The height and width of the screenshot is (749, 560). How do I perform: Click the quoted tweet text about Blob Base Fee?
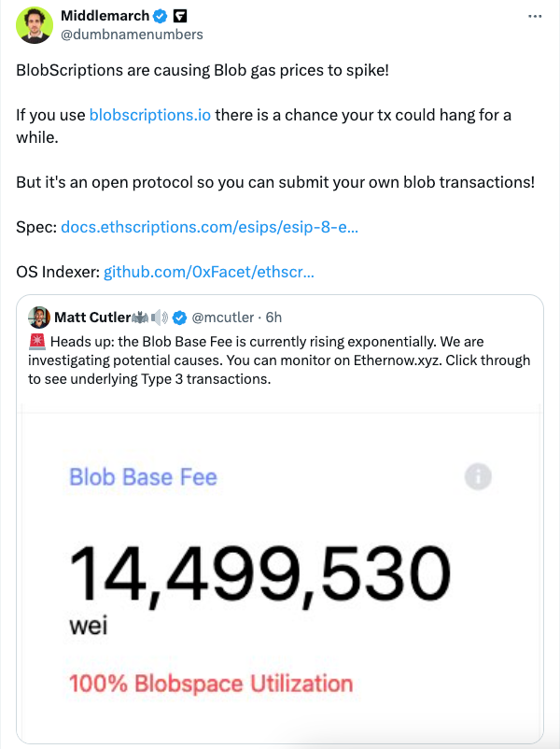coord(279,360)
